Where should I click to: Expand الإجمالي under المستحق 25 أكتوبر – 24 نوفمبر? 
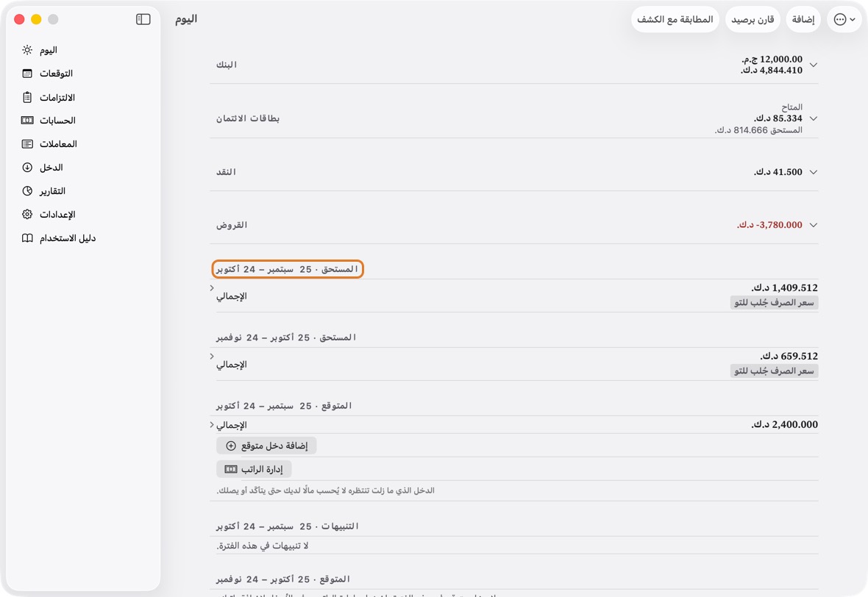point(212,357)
